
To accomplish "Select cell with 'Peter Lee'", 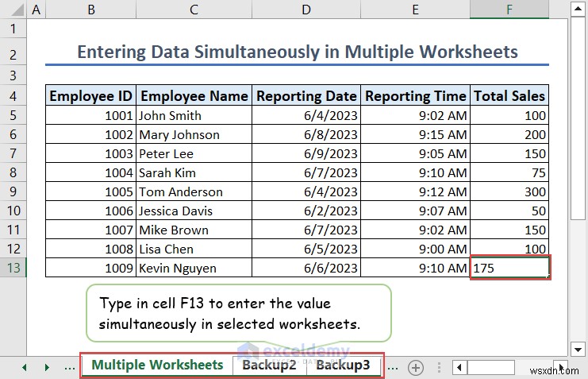I will 194,153.
